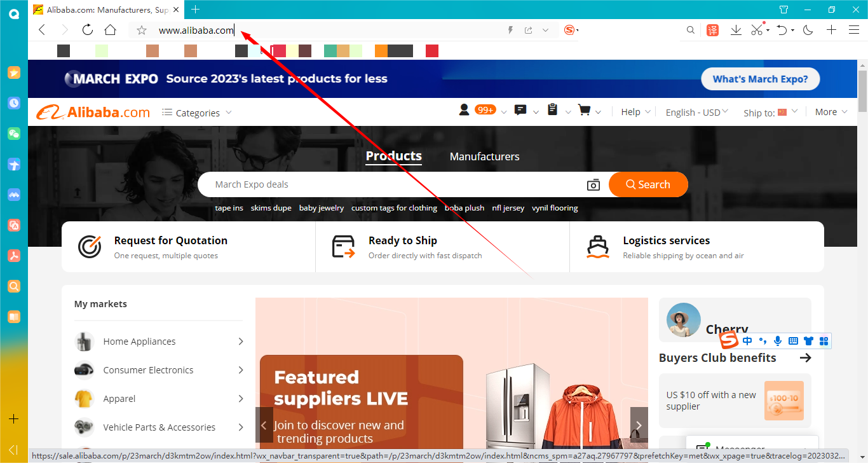This screenshot has width=868, height=463.
Task: Go back using the browser back arrow
Action: [42, 30]
